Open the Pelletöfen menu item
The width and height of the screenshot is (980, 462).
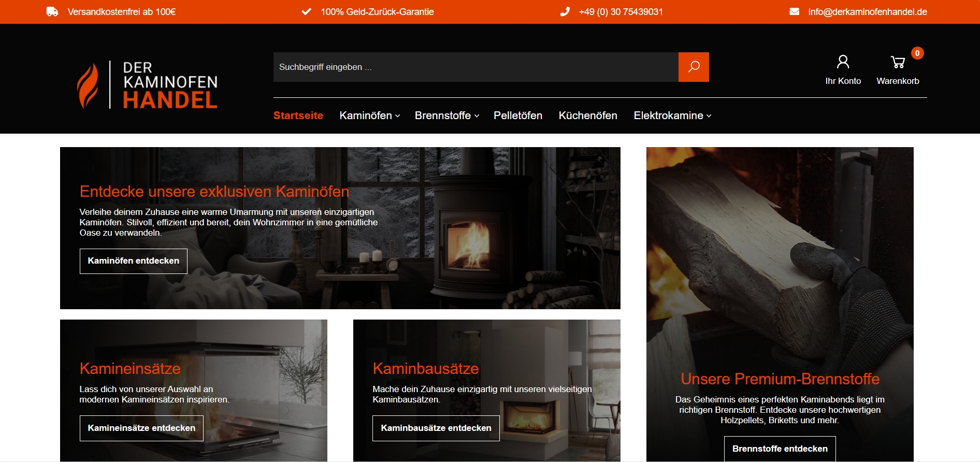coord(518,116)
